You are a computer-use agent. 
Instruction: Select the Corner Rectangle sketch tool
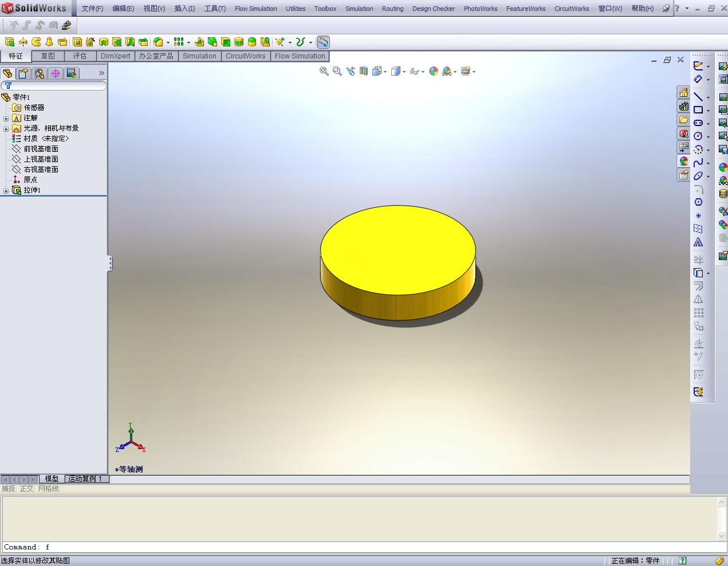[698, 110]
